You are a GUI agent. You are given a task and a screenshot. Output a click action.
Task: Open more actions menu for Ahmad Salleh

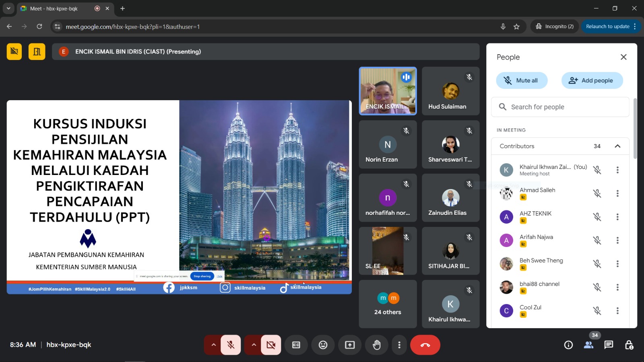tap(617, 193)
